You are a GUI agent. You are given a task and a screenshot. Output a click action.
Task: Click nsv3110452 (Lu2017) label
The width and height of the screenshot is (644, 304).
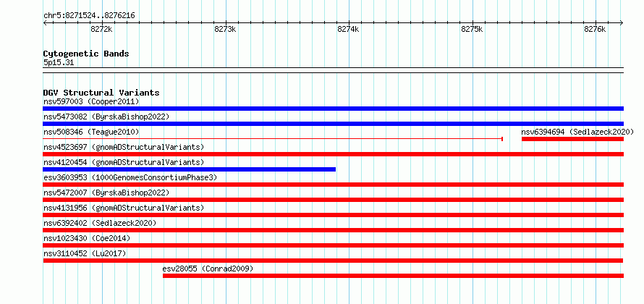tap(85, 253)
